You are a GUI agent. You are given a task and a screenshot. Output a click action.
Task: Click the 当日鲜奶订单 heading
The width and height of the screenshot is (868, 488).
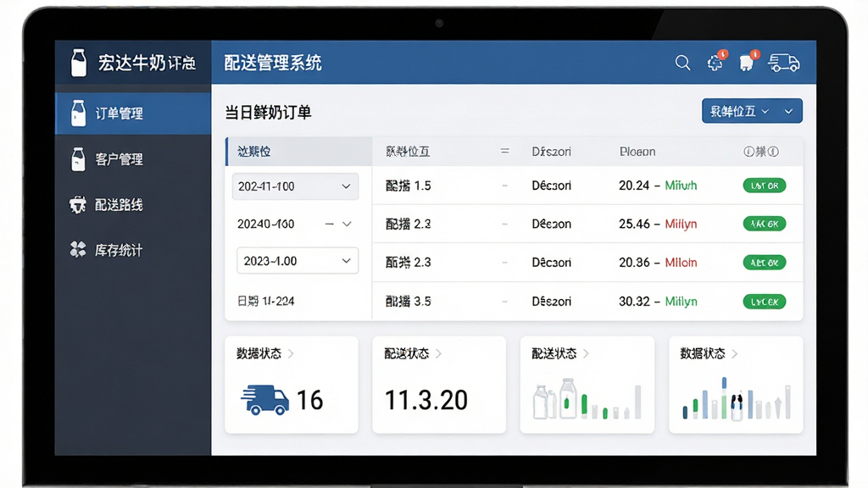(x=268, y=113)
